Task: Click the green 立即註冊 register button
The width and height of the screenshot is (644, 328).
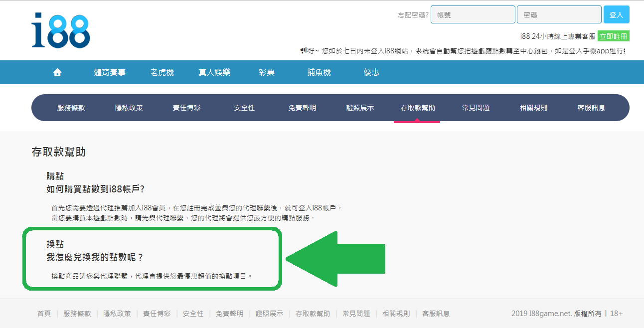Action: [613, 36]
